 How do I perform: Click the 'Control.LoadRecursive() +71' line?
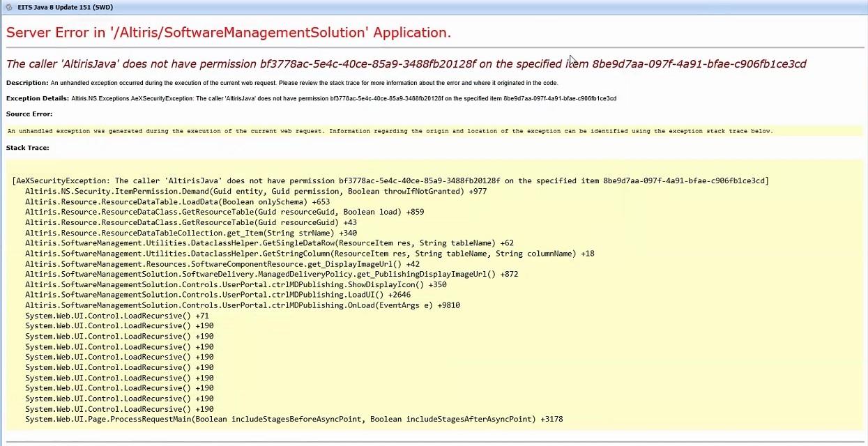pyautogui.click(x=117, y=316)
